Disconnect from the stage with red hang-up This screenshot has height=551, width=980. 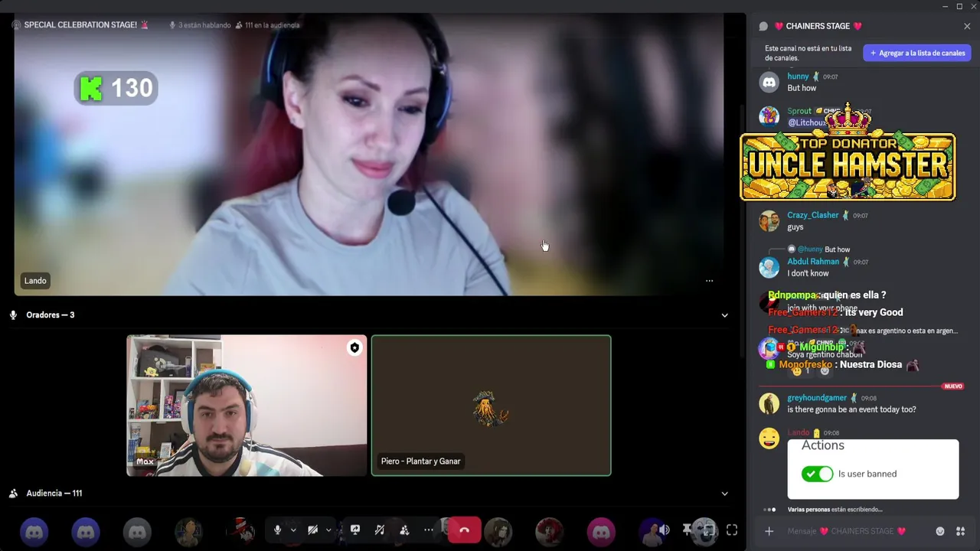click(464, 530)
